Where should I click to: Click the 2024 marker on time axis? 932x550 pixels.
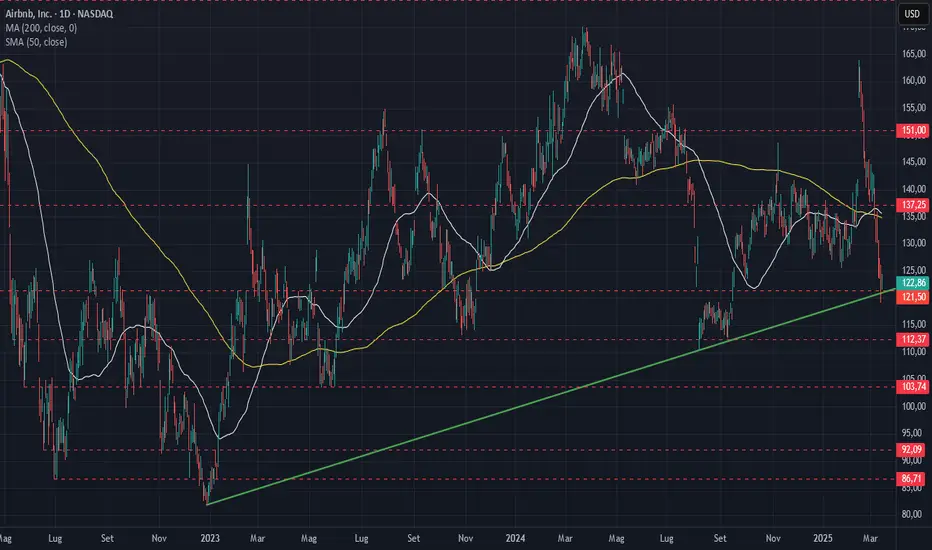pyautogui.click(x=515, y=538)
